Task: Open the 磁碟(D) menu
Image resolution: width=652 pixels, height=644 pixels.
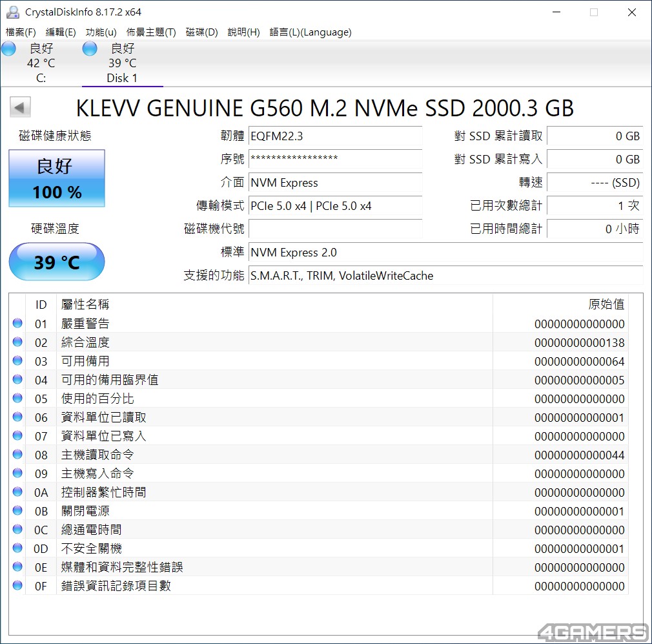Action: tap(201, 32)
